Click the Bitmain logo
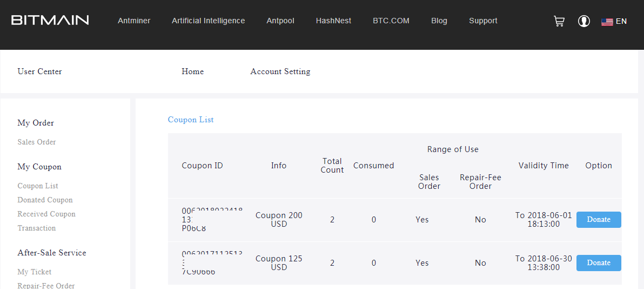 coord(50,21)
